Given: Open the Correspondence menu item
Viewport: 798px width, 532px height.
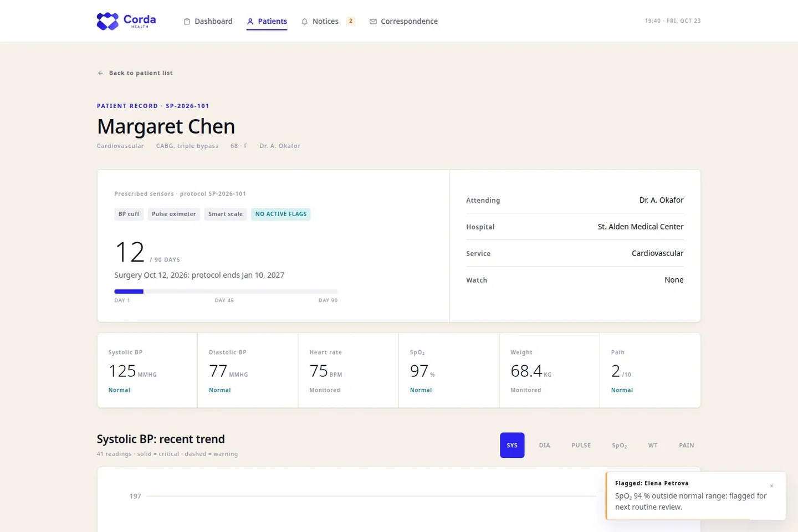Looking at the screenshot, I should [x=403, y=22].
